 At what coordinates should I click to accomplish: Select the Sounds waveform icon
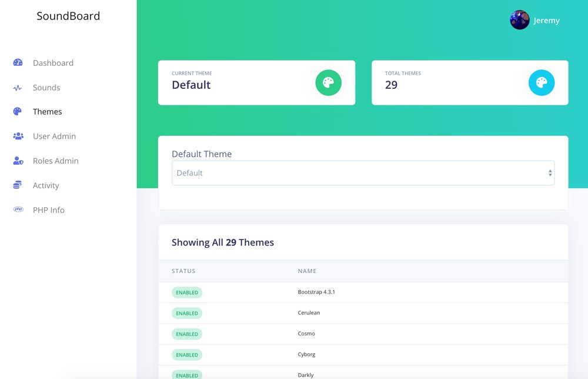(17, 87)
